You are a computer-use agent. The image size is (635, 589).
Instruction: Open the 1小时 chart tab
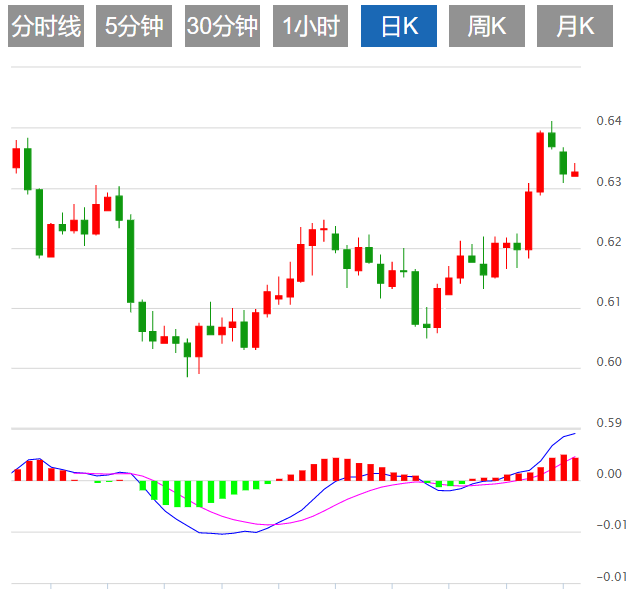click(x=310, y=26)
